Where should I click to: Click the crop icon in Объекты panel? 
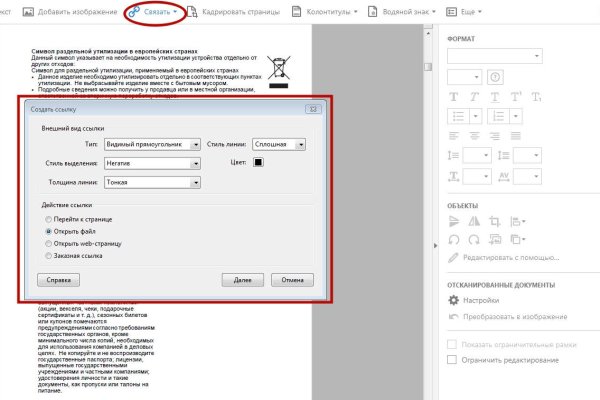(x=496, y=220)
